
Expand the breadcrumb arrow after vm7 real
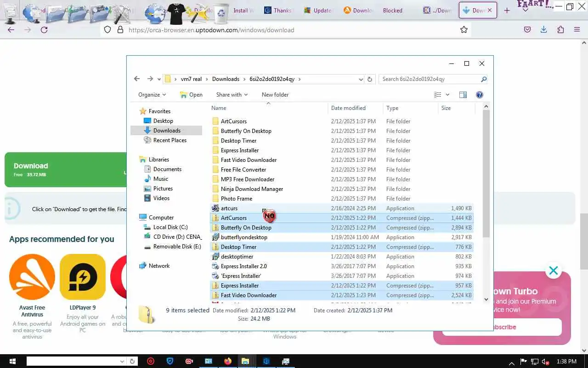coord(207,79)
